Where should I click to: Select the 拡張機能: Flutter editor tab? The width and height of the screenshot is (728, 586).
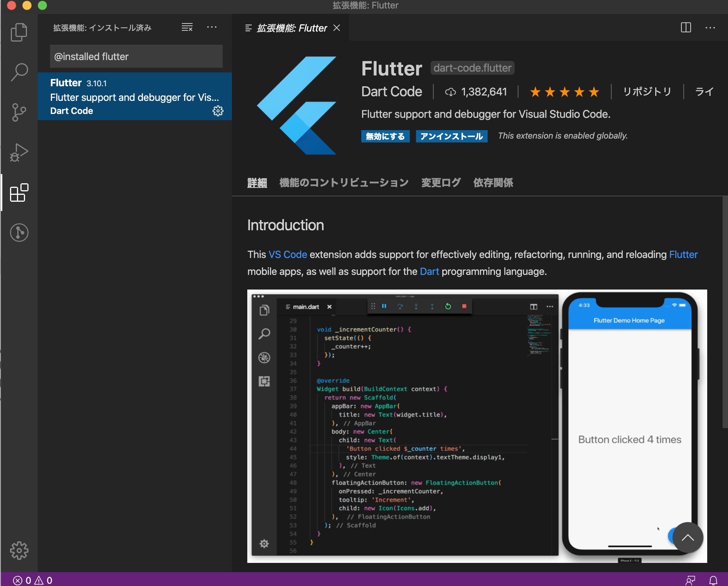click(x=291, y=28)
